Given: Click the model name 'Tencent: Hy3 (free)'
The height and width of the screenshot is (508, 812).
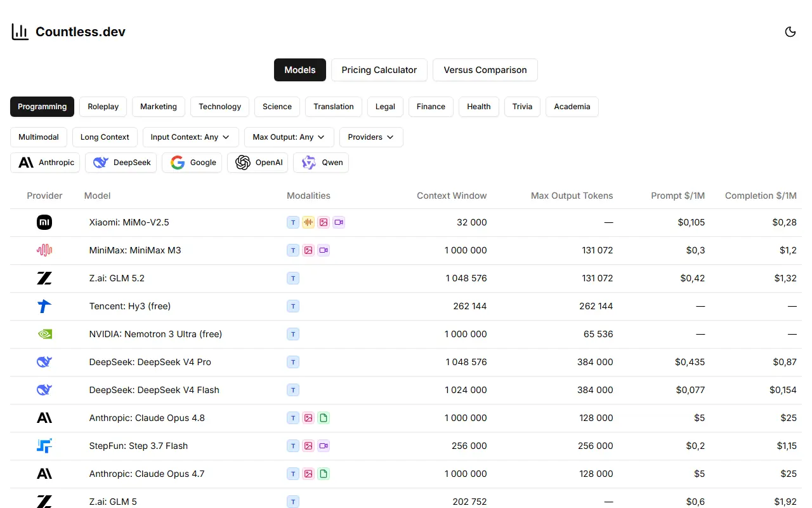Looking at the screenshot, I should 130,306.
